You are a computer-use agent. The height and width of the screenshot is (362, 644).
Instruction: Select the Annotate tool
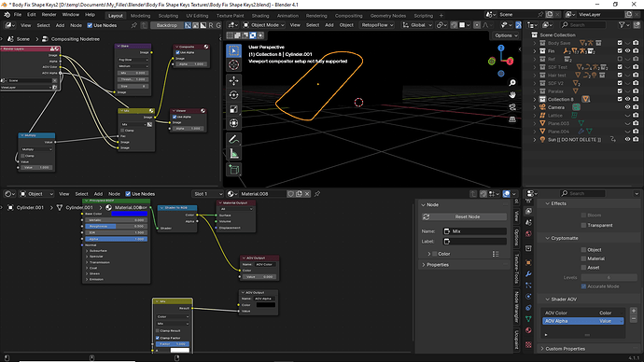[x=233, y=140]
